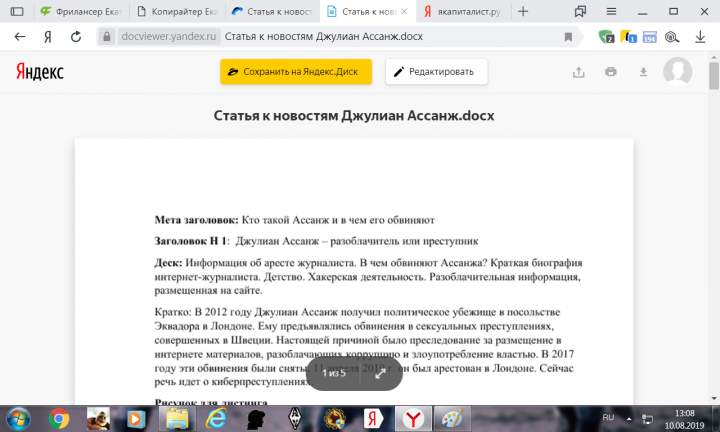Viewport: 720px width, 432px height.
Task: Download the document file
Action: 643,72
